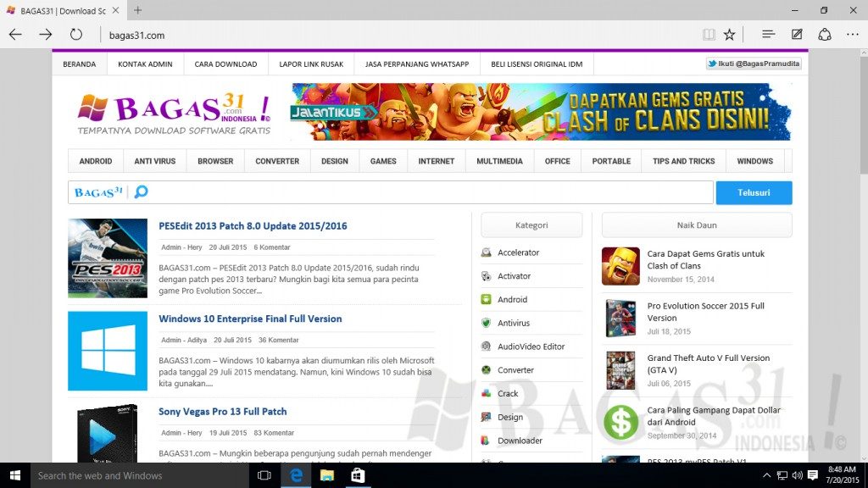Viewport: 868px width, 488px height.
Task: Open Edge More actions menu
Action: 853,35
